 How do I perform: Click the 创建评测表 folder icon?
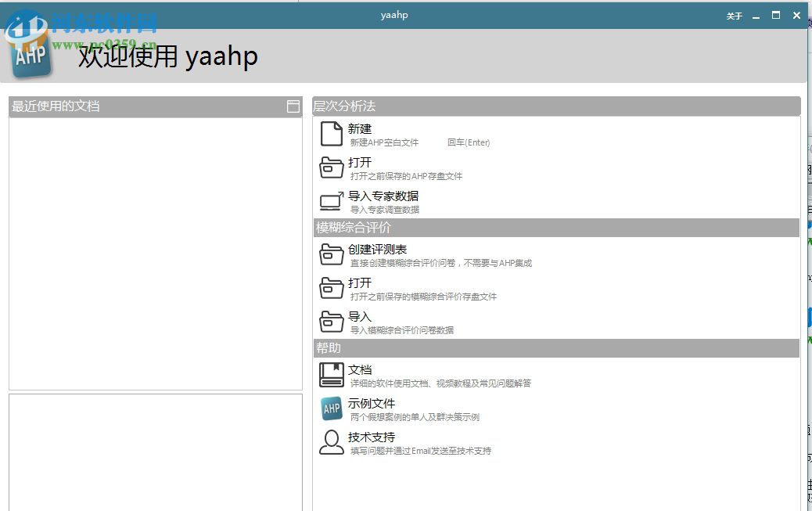coord(331,254)
